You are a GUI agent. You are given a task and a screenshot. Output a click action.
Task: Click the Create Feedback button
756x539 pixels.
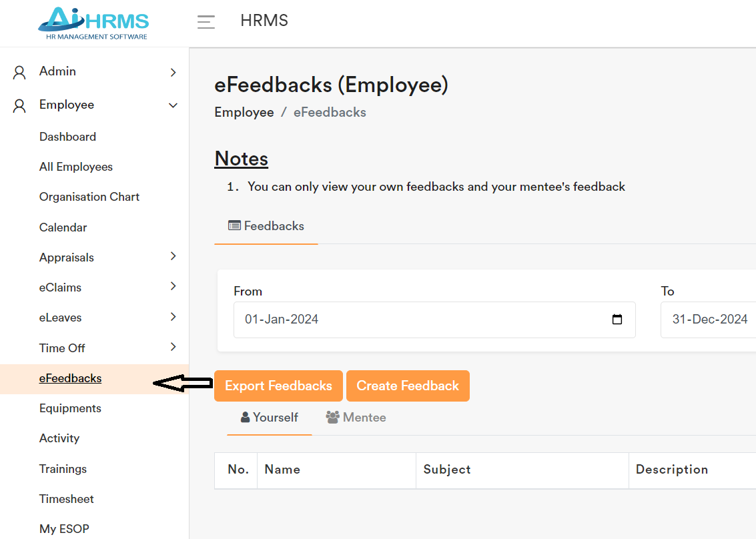pyautogui.click(x=408, y=386)
